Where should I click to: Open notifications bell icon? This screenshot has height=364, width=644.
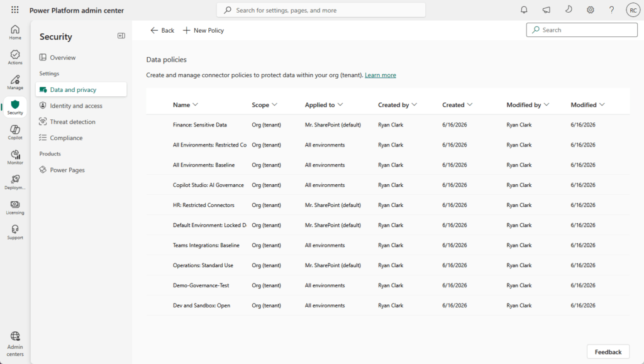(524, 10)
